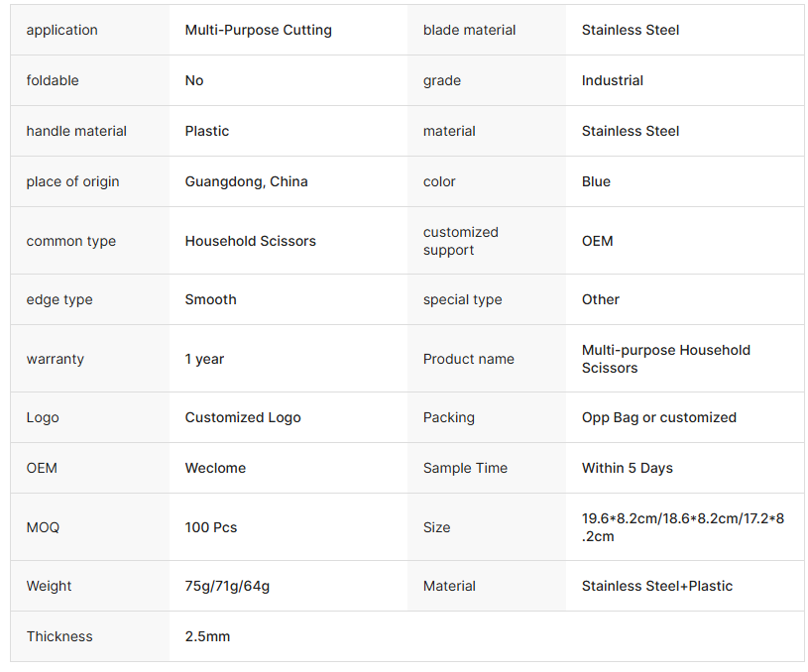Select the 'blade material' attribute label

coord(469,30)
